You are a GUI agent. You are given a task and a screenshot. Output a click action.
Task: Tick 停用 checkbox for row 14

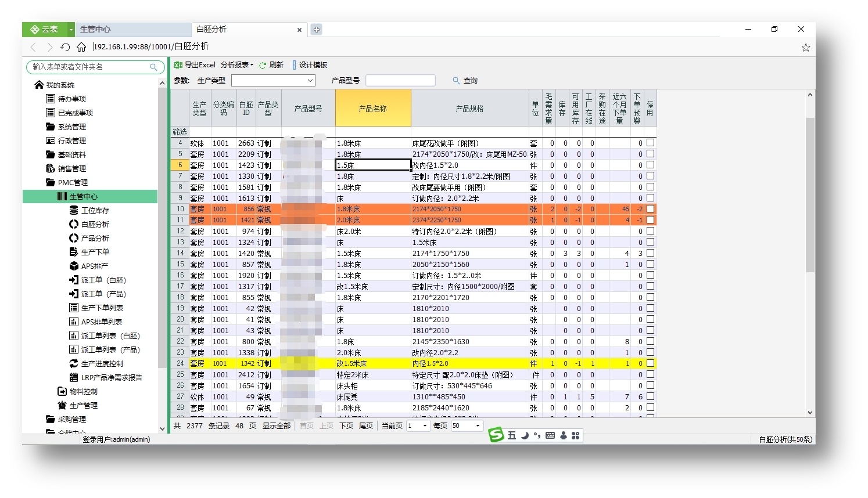650,252
